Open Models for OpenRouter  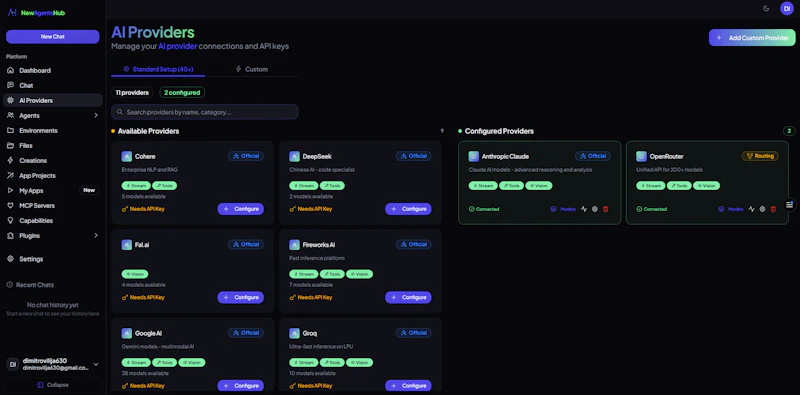tap(731, 209)
